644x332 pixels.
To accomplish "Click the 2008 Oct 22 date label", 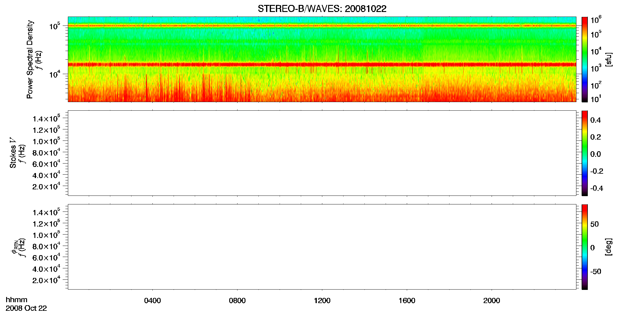I will 26,308.
